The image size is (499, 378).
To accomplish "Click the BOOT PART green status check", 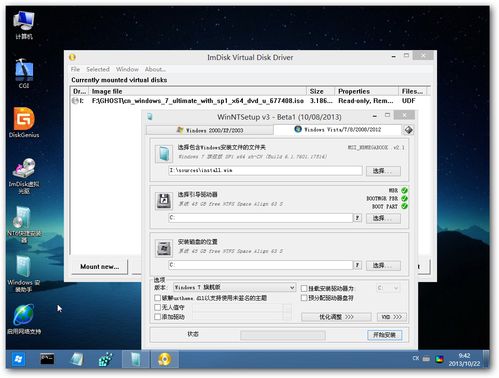I will (404, 206).
